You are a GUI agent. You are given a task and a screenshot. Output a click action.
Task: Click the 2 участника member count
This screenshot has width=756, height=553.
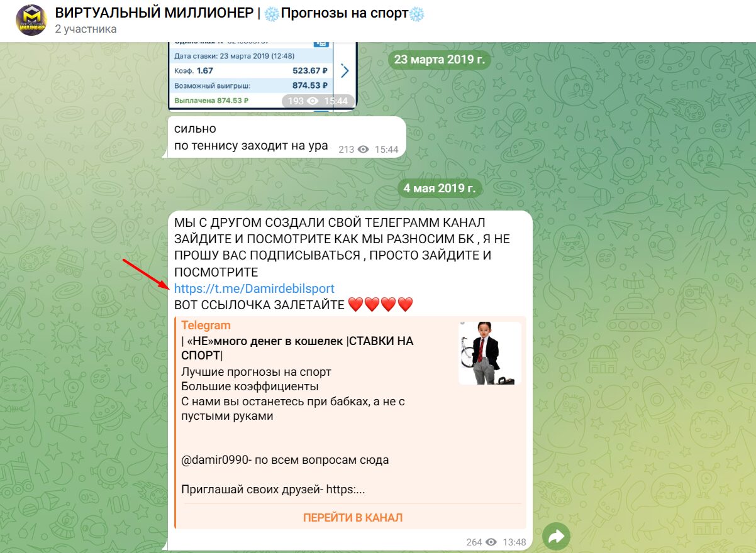(x=86, y=29)
